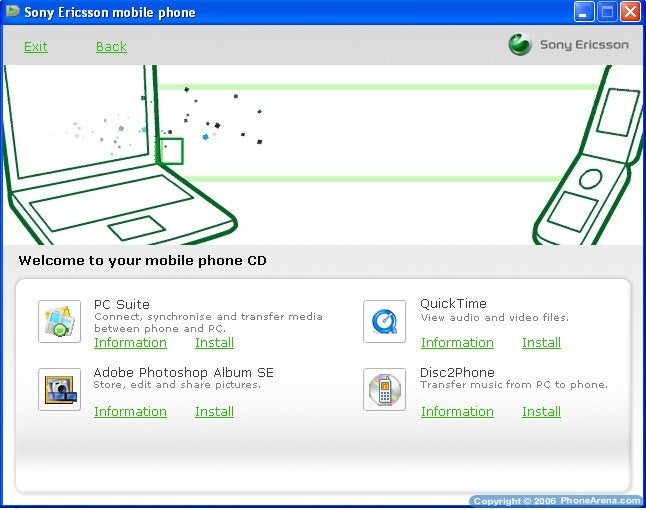Viewport: 646px width, 510px height.
Task: Install QuickTime
Action: [x=541, y=343]
